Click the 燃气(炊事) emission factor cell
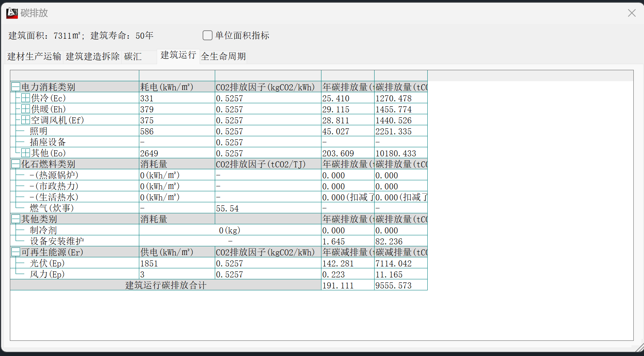The image size is (644, 356). point(268,208)
